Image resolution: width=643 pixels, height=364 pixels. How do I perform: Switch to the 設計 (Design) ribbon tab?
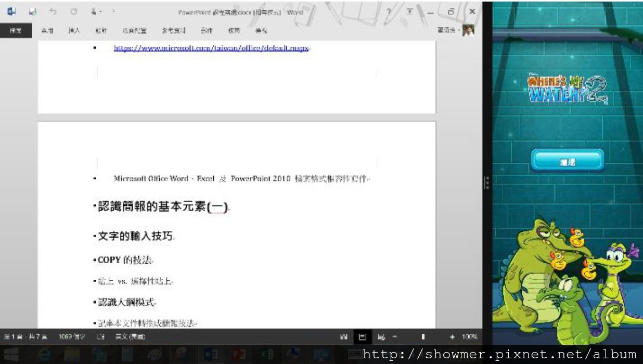[101, 31]
